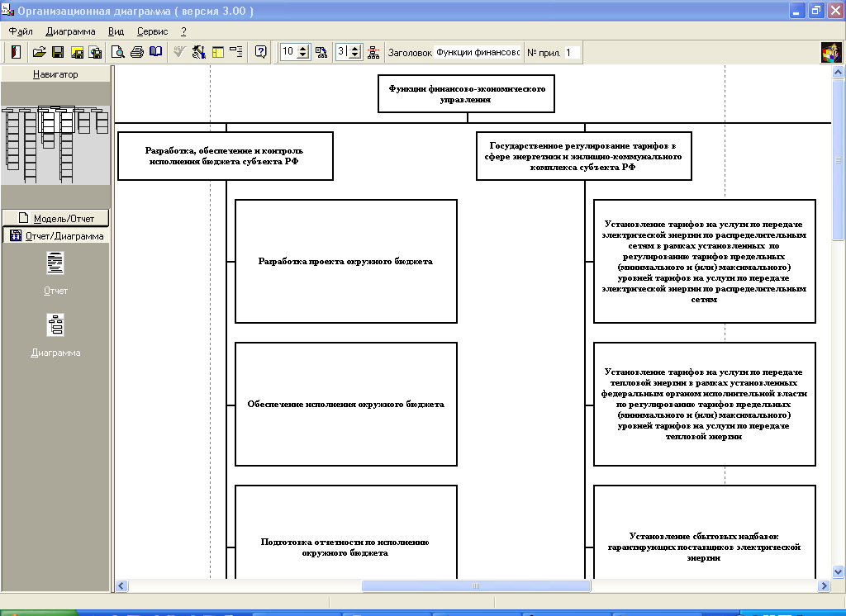The height and width of the screenshot is (616, 846).
Task: Open help with the question mark icon
Action: coord(260,52)
